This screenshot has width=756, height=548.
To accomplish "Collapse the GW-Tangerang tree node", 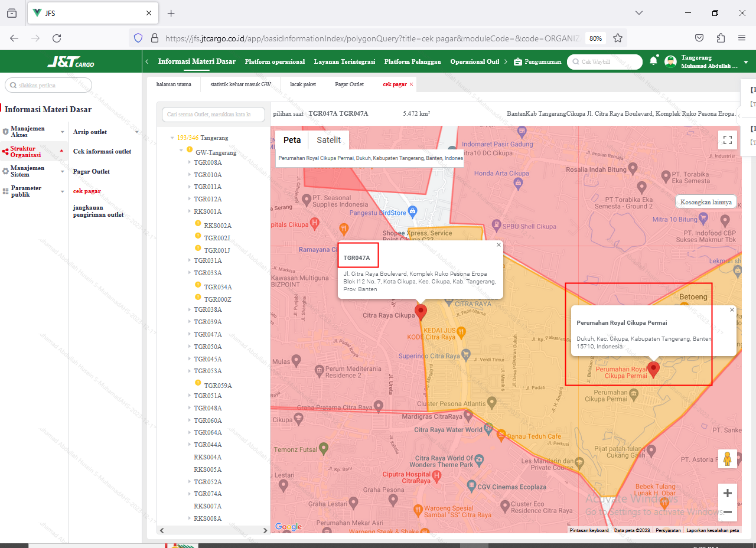I will coord(181,151).
